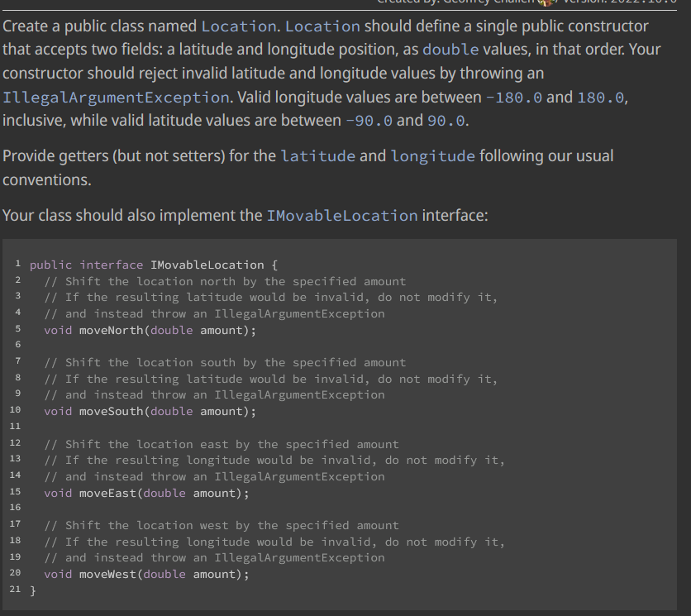Screen dimensions: 691x616
Task: Click the closing brace on line 21
Action: (x=32, y=590)
